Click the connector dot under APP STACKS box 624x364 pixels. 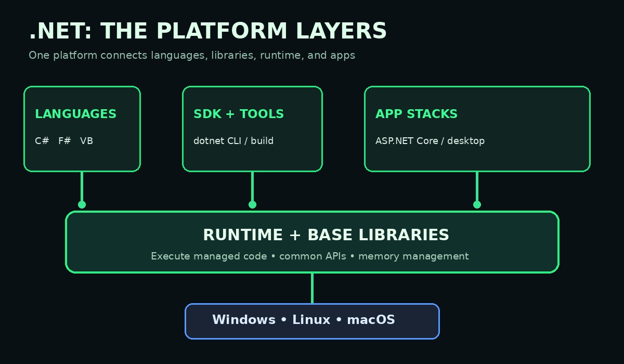(x=477, y=204)
